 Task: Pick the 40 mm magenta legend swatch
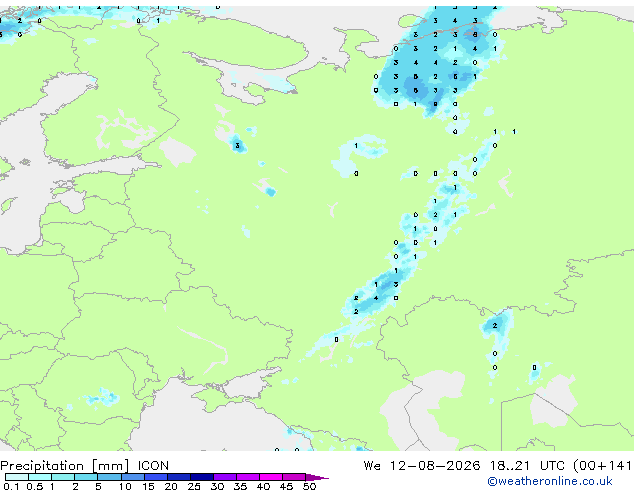(x=271, y=477)
